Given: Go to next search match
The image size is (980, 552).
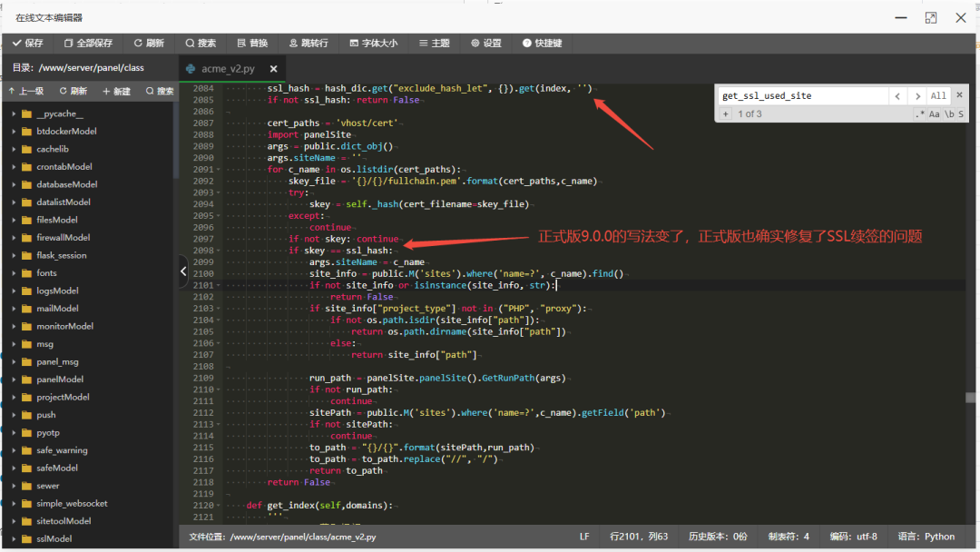Looking at the screenshot, I should tap(917, 95).
